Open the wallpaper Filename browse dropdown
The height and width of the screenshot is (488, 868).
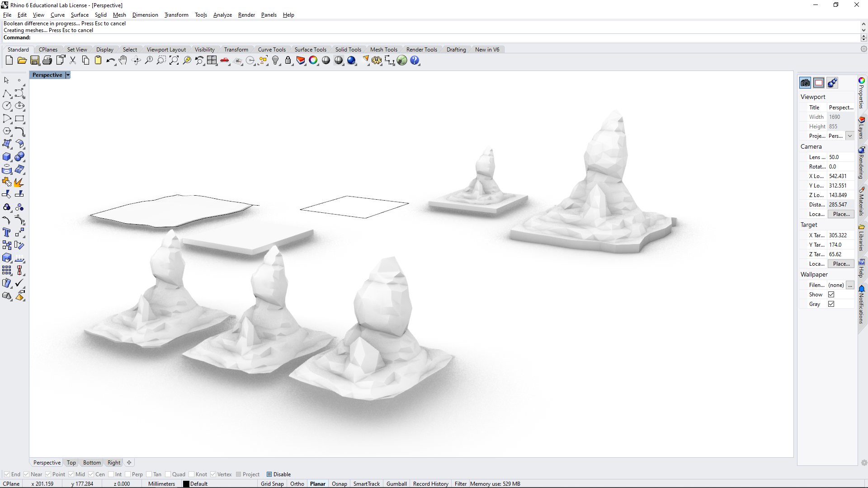coord(851,285)
